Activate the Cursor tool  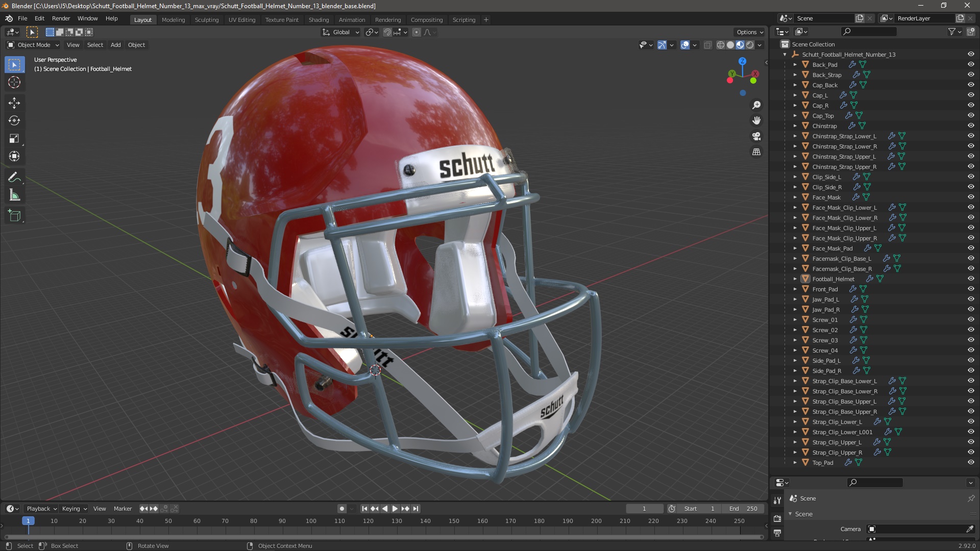14,82
